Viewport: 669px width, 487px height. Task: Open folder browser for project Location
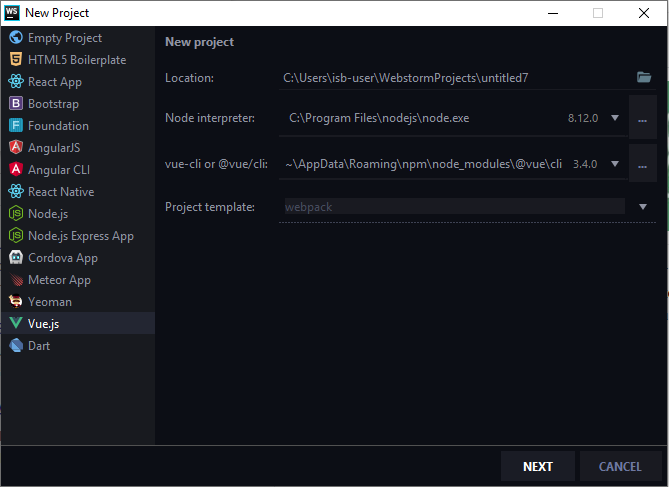tap(644, 77)
